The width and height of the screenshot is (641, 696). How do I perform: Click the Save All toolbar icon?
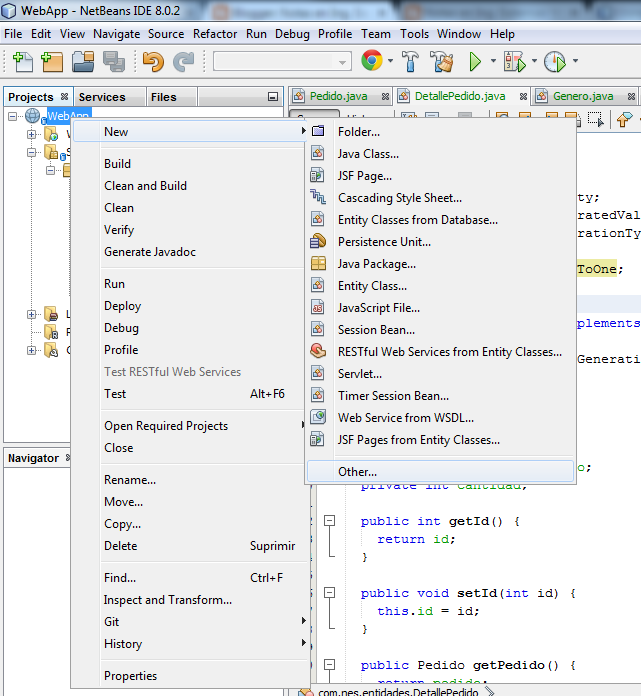[114, 61]
